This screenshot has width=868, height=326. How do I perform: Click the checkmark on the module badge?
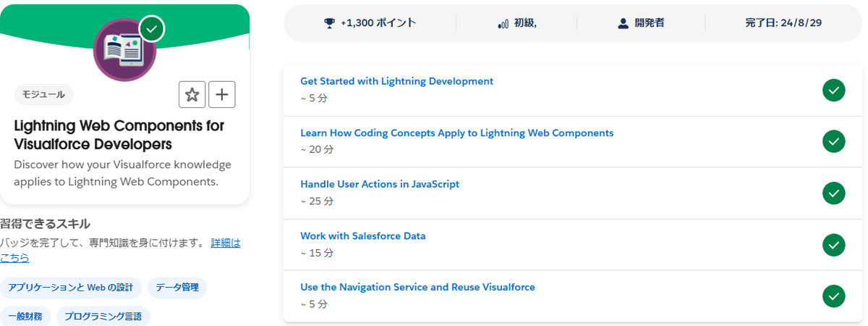(x=152, y=29)
